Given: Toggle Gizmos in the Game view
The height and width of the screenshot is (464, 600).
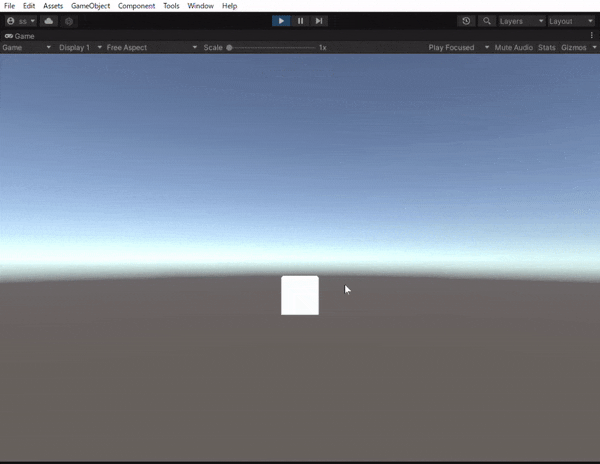Looking at the screenshot, I should tap(574, 47).
